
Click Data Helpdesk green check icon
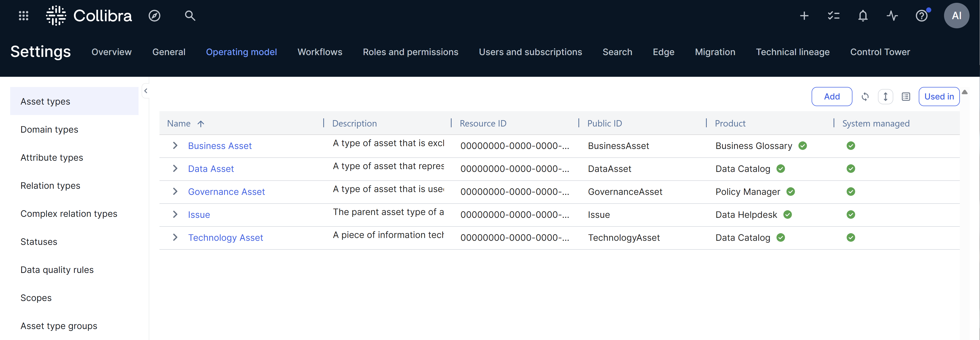(788, 215)
